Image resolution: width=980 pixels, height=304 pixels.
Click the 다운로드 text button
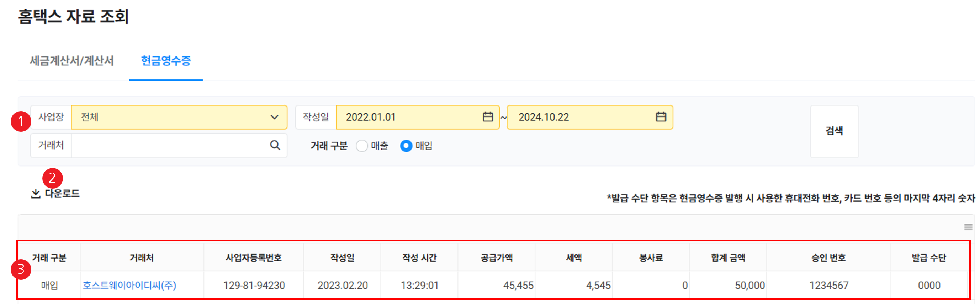coord(62,194)
